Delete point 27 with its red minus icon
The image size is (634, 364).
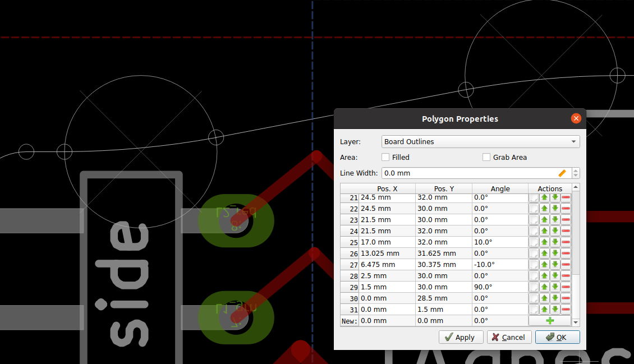(566, 264)
